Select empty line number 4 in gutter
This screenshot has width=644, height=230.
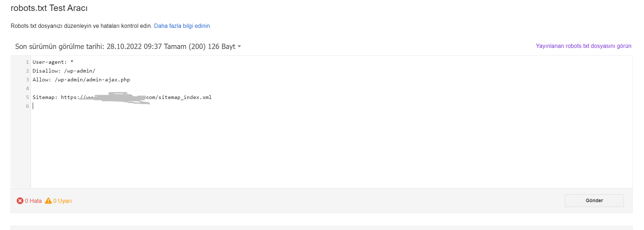pyautogui.click(x=27, y=88)
